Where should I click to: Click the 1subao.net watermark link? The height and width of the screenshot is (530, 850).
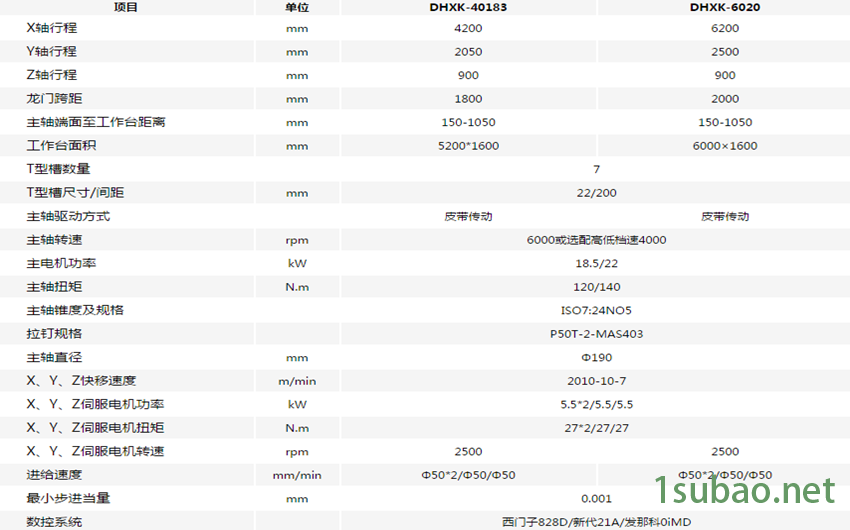tap(743, 491)
